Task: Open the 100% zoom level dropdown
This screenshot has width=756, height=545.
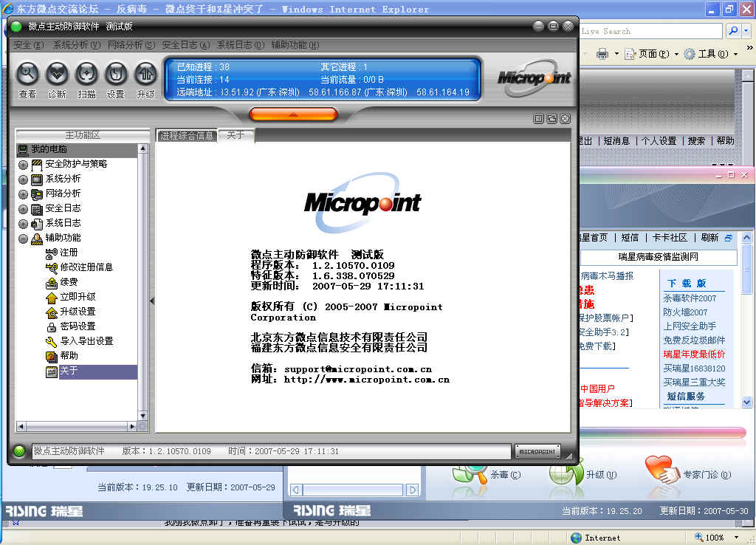Action: [736, 538]
